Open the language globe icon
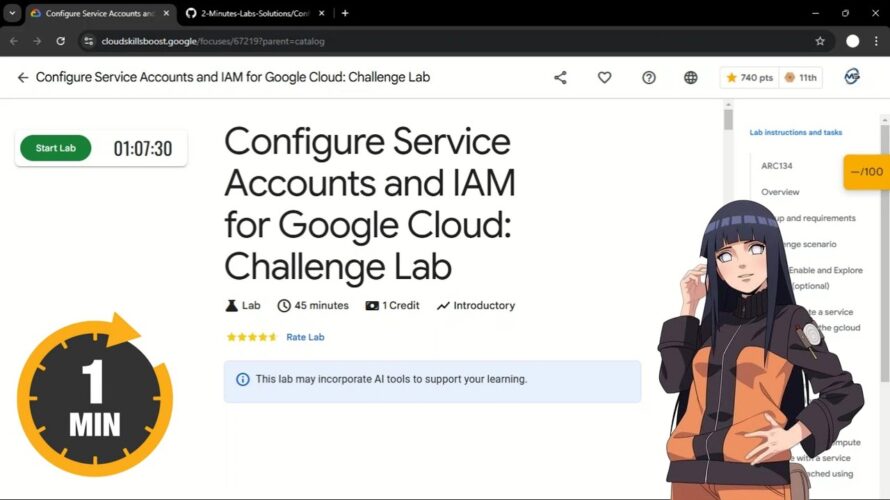Viewport: 890px width, 500px height. [690, 77]
